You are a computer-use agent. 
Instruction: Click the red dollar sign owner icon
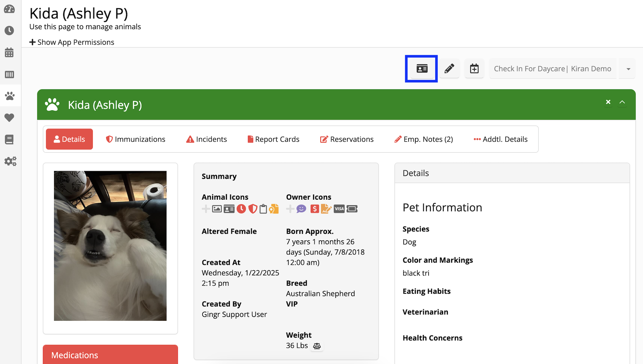(315, 209)
